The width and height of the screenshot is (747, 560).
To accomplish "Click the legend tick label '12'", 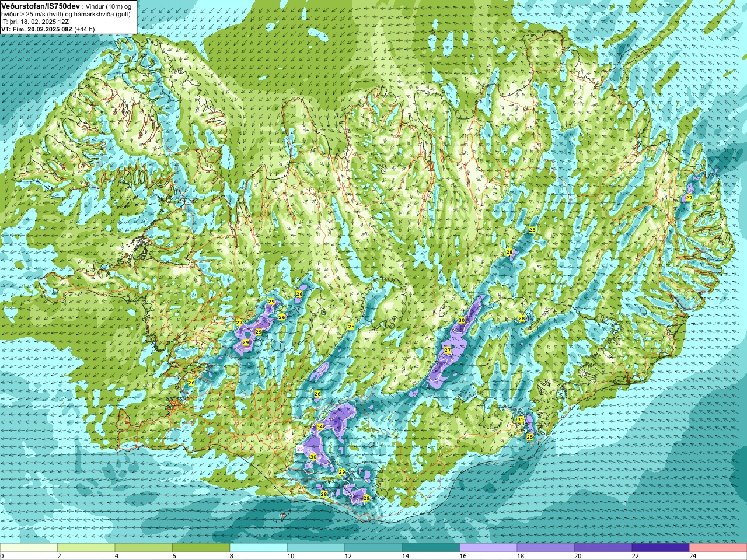I will click(x=348, y=556).
